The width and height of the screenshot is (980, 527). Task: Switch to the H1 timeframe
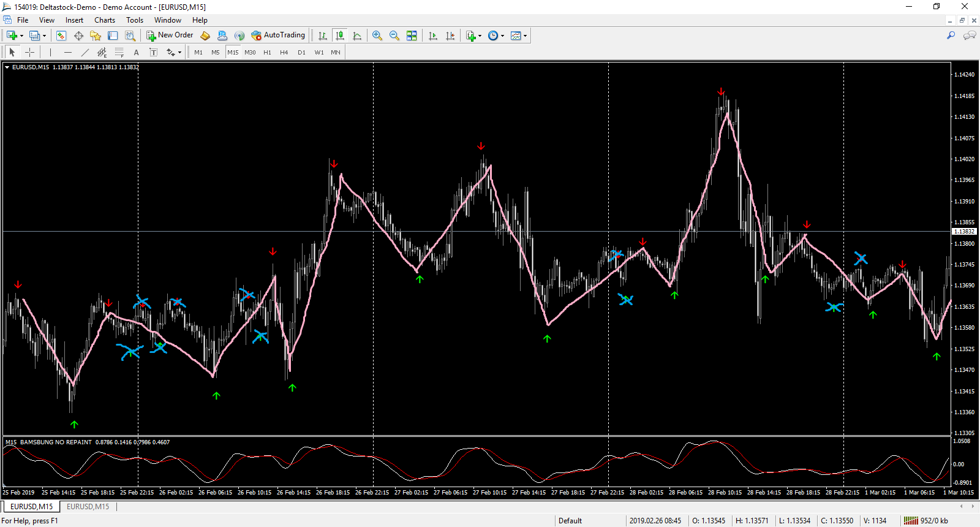click(267, 52)
